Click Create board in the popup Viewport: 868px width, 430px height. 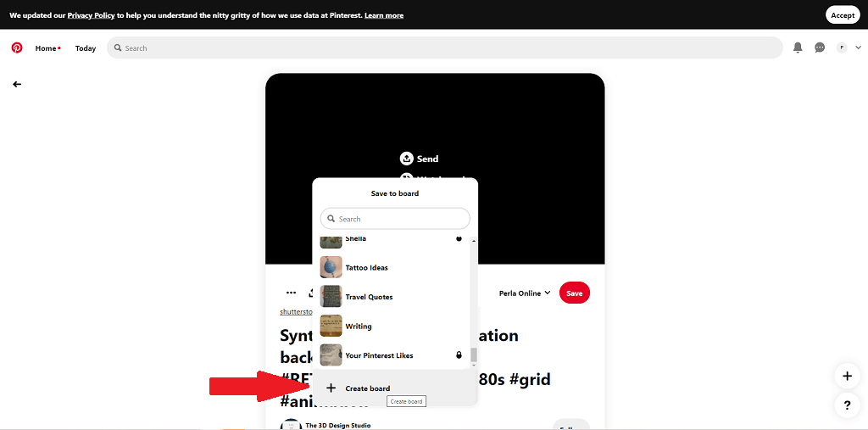coord(368,388)
